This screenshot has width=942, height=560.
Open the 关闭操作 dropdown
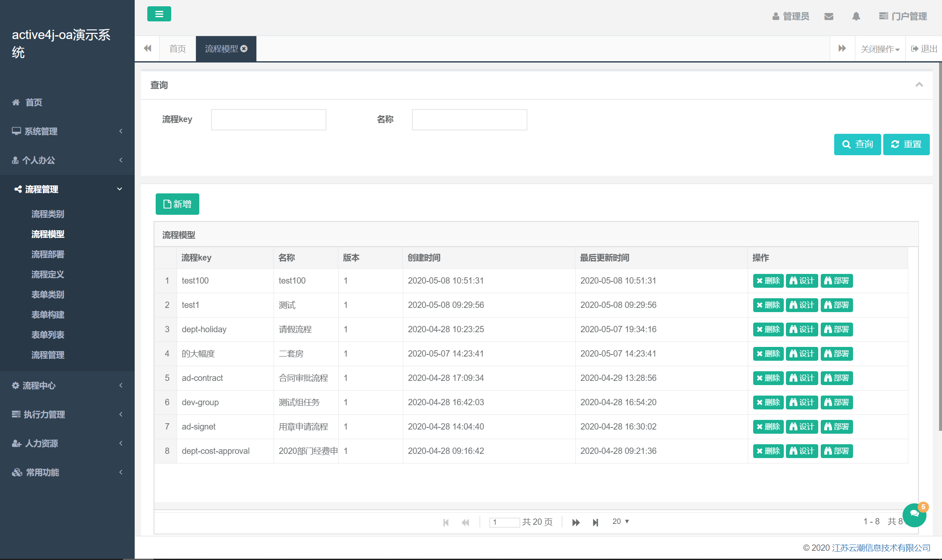point(880,48)
